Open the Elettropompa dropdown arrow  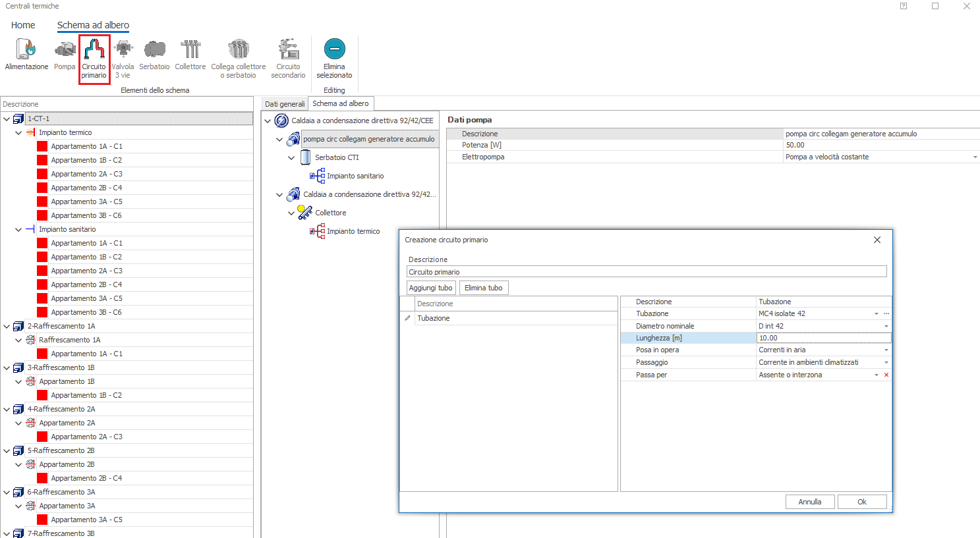[x=975, y=157]
